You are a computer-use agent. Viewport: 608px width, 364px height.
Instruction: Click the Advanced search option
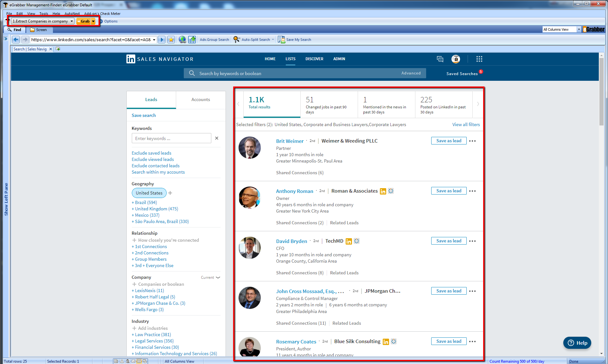411,73
